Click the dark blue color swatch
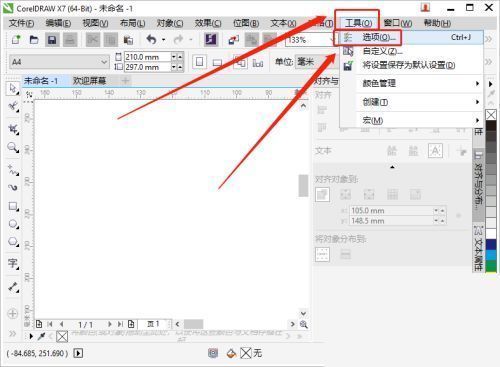 pyautogui.click(x=491, y=245)
